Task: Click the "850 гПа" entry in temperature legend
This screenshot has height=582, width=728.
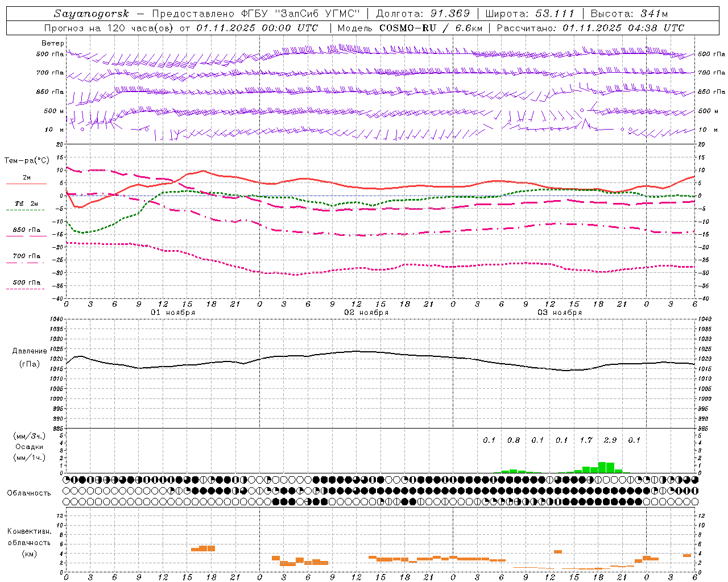Action: pos(26,230)
